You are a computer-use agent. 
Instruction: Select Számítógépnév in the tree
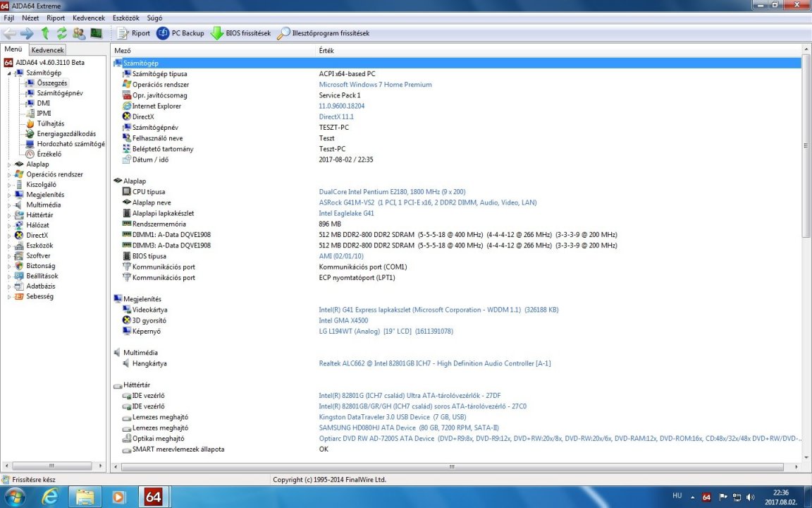click(59, 93)
